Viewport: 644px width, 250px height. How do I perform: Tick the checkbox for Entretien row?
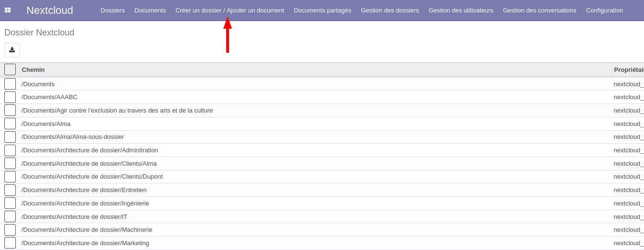[10, 190]
